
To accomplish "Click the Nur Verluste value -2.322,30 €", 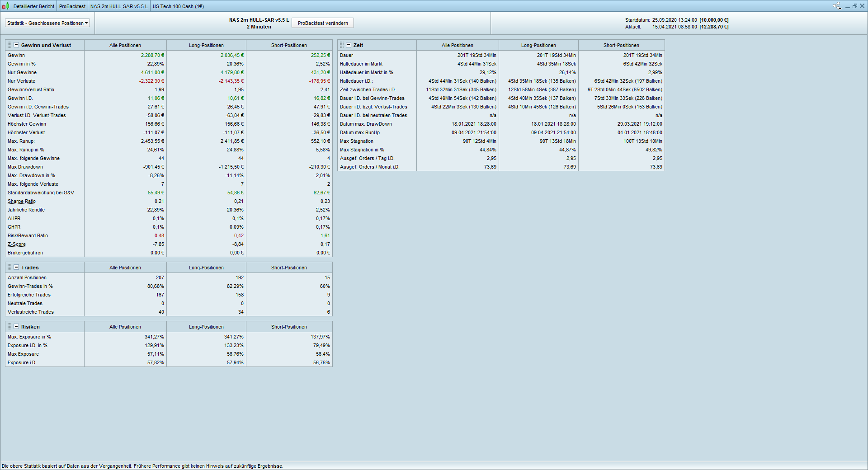I will [151, 81].
